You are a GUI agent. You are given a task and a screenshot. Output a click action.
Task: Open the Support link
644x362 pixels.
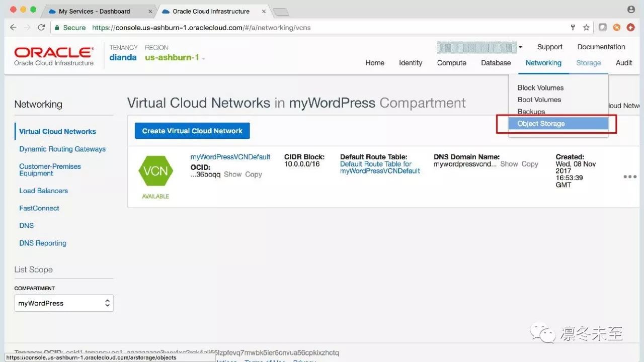tap(550, 47)
